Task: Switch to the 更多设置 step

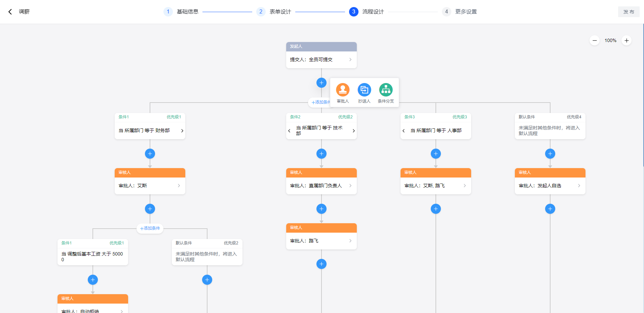Action: point(466,11)
